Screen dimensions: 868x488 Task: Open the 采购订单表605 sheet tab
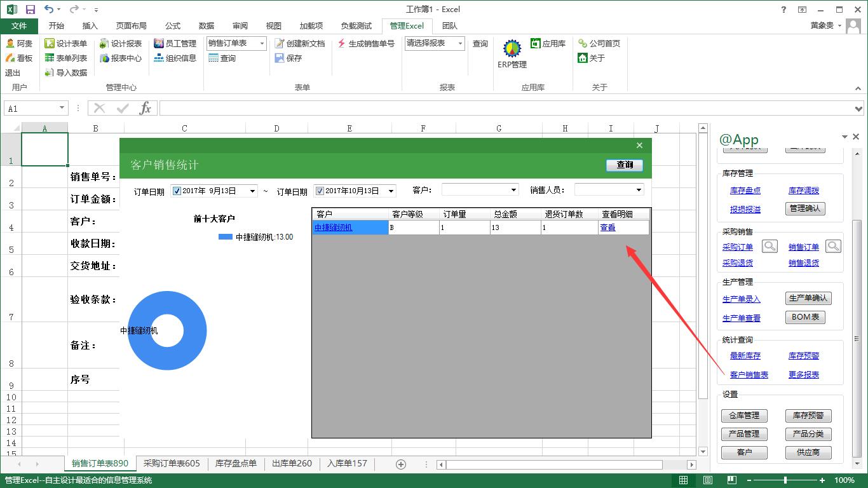coord(172,464)
